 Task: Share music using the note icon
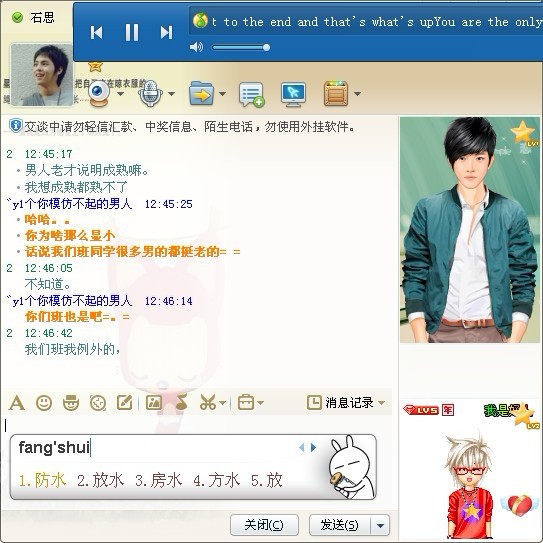point(181,403)
